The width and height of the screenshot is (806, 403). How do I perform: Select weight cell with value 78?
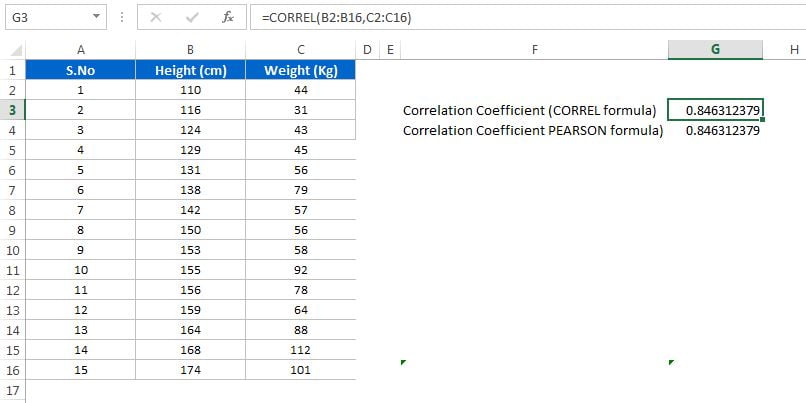[301, 290]
